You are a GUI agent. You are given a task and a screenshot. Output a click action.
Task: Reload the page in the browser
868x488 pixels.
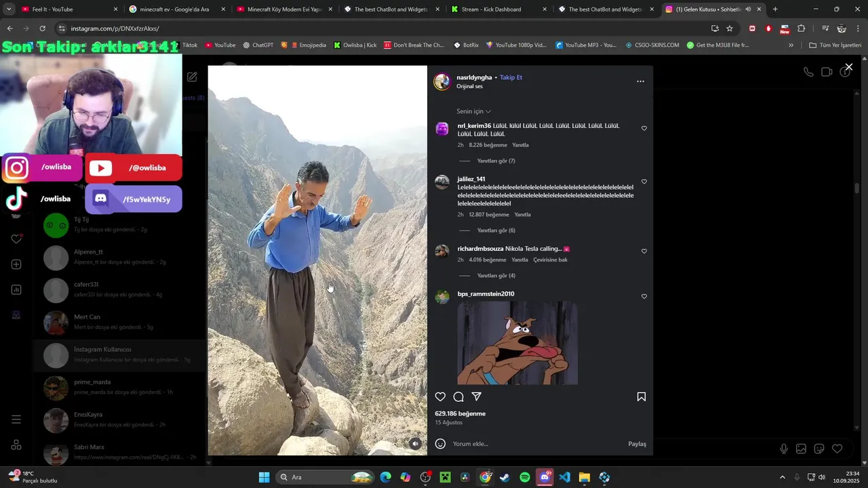coord(42,28)
